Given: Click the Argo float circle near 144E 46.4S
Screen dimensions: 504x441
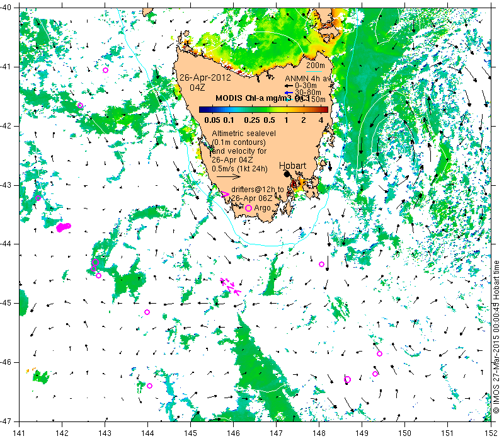Looking at the screenshot, I should pyautogui.click(x=149, y=386).
